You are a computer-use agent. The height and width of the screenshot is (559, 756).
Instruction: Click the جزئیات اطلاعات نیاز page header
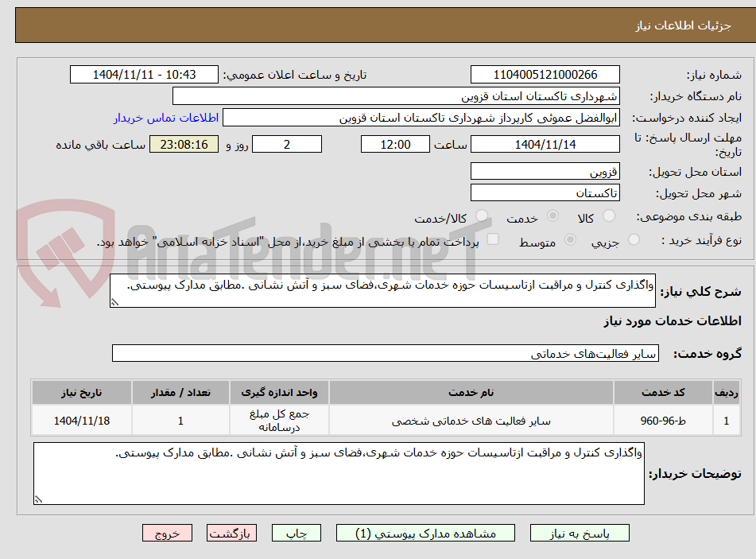click(683, 25)
